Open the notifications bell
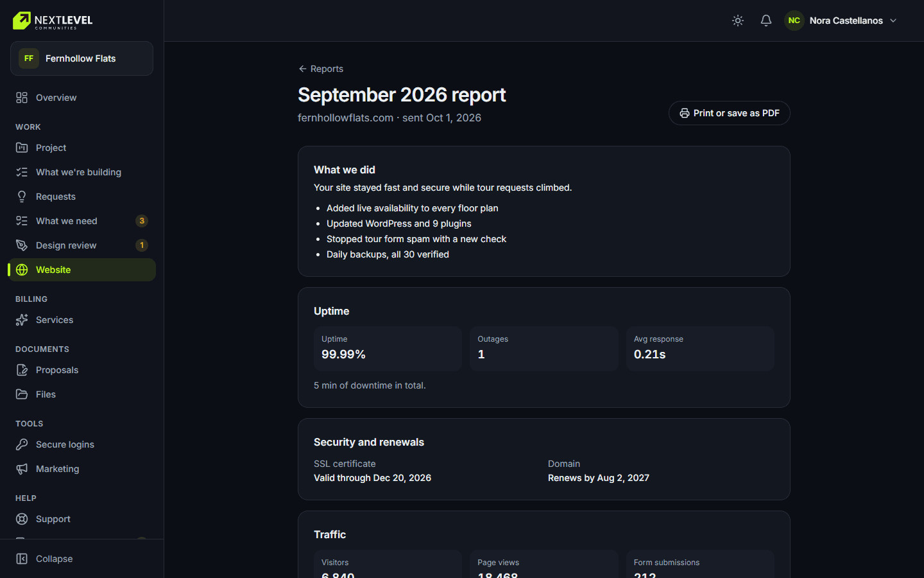The image size is (924, 578). (x=766, y=21)
